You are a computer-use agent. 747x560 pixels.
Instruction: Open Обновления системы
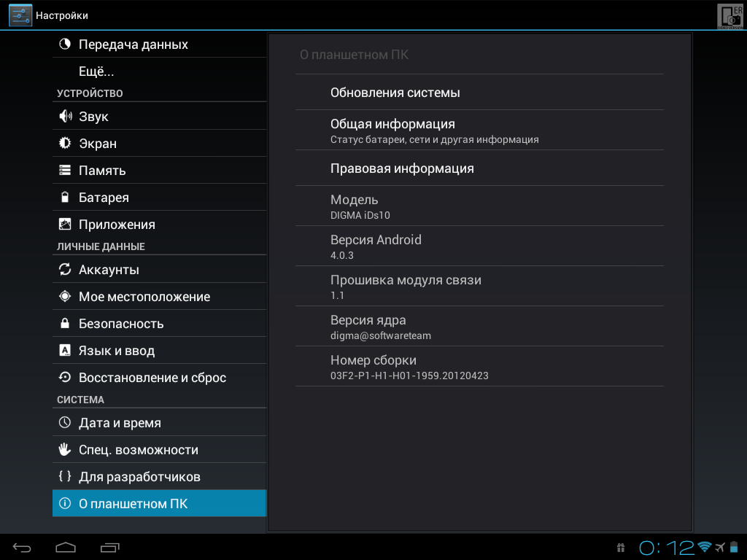pyautogui.click(x=479, y=93)
